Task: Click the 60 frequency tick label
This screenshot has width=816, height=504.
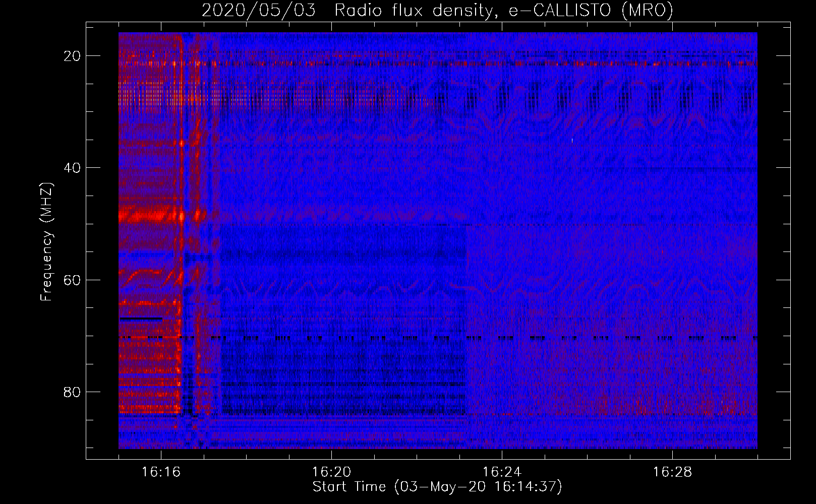Action: (x=72, y=280)
